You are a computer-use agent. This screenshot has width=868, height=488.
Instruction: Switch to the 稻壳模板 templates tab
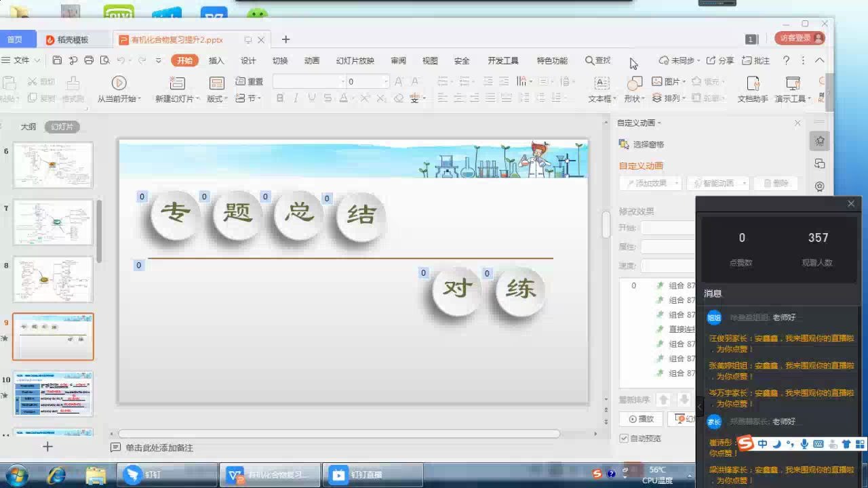point(73,39)
